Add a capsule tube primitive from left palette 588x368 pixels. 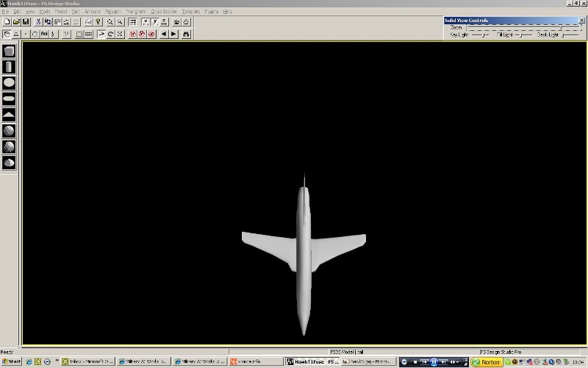(9, 99)
